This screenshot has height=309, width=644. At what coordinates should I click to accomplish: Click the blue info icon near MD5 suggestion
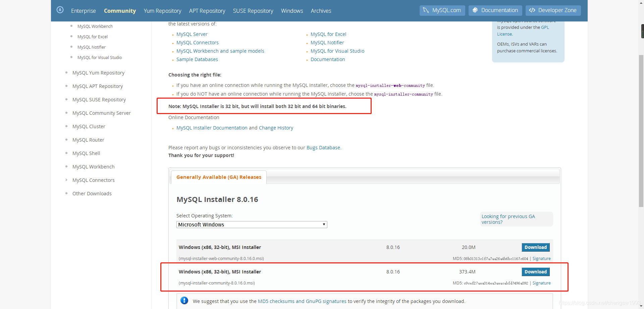[184, 301]
